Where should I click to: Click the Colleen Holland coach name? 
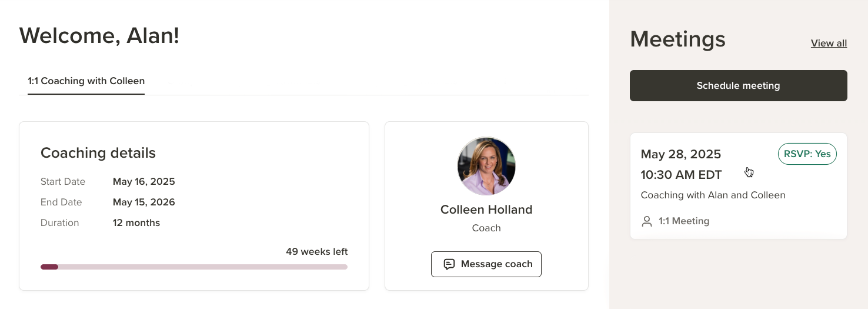click(486, 210)
